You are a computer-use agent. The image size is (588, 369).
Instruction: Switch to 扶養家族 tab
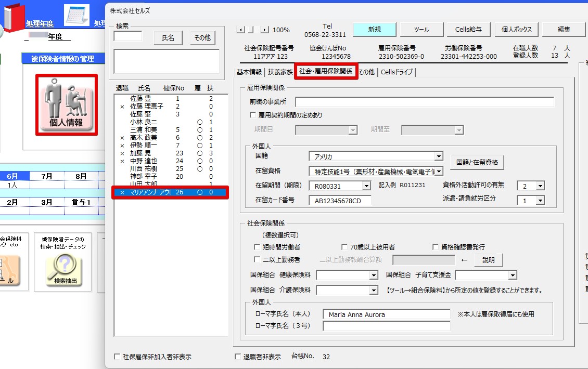(x=280, y=72)
